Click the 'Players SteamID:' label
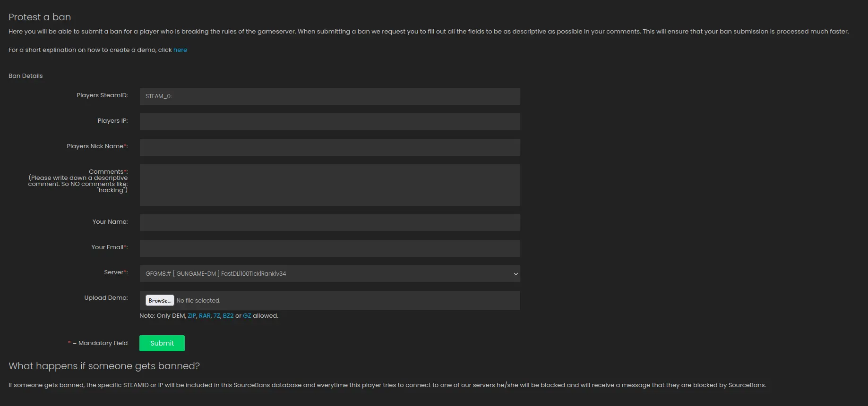 click(x=102, y=95)
